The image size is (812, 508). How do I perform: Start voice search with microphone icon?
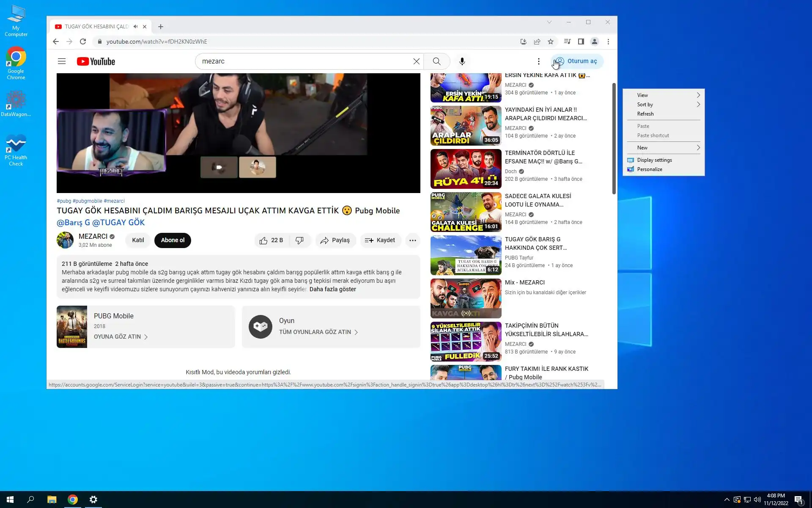[462, 61]
